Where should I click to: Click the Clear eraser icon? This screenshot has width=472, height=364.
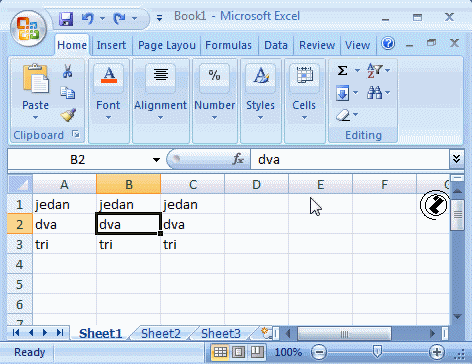pos(343,115)
